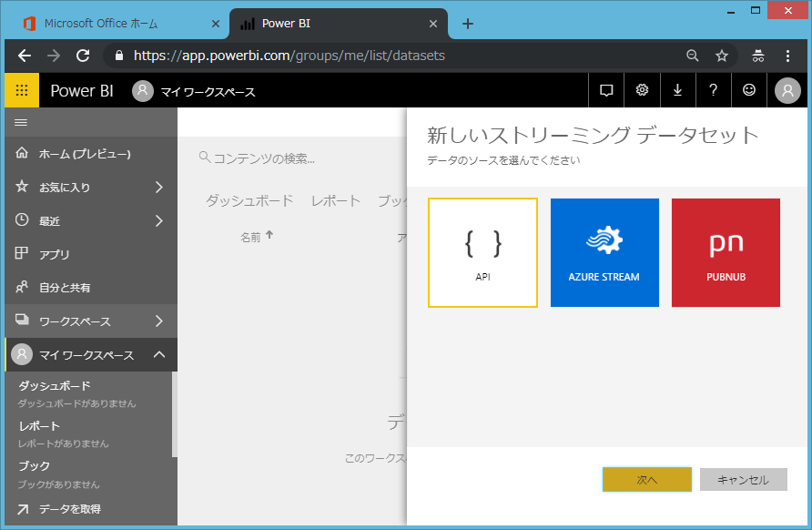This screenshot has height=530, width=812.
Task: Close the Power BI browser tab
Action: [433, 24]
